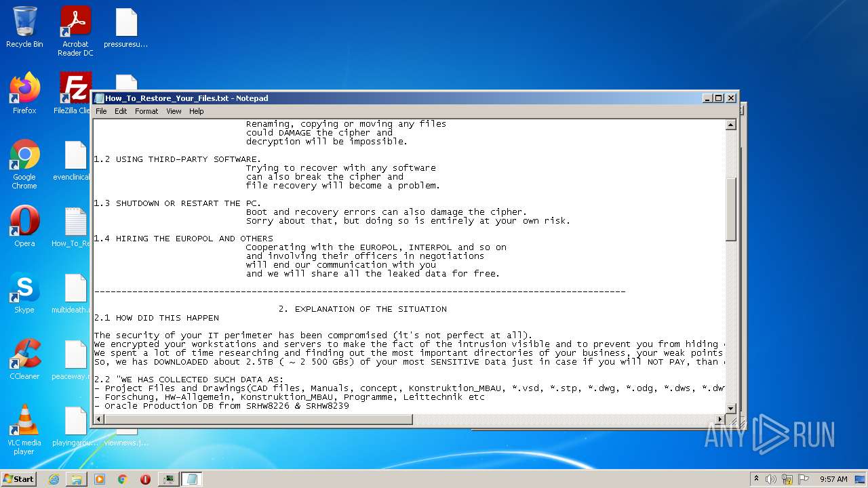Viewport: 868px width, 488px height.
Task: Select the evenclinical file on desktop
Action: point(73,161)
